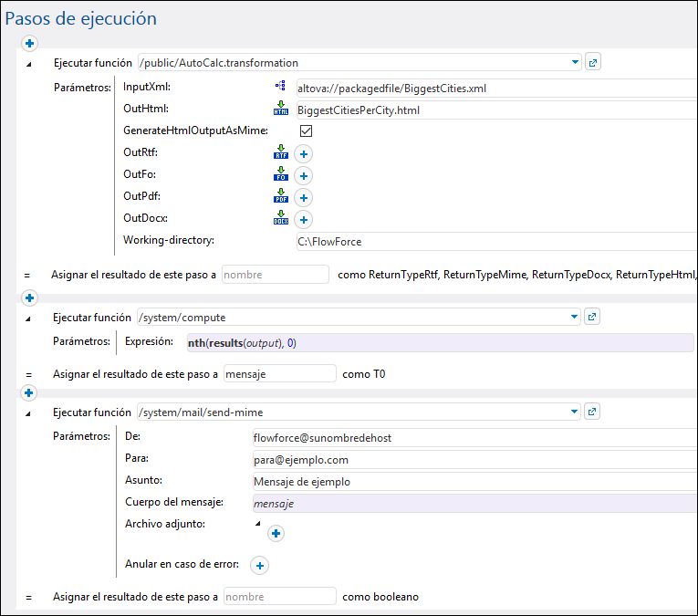Add a value for the OutPdf parameter
Screen dimensions: 698x616
303,198
